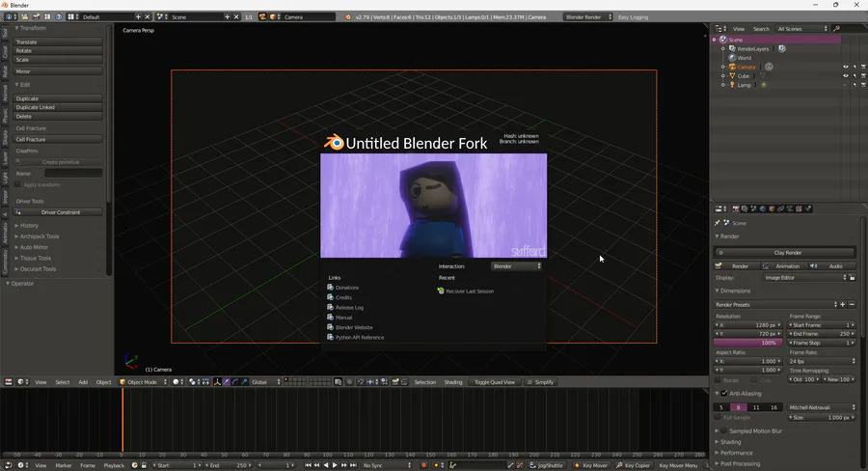Toggle Apply transform checkbox

tap(17, 184)
